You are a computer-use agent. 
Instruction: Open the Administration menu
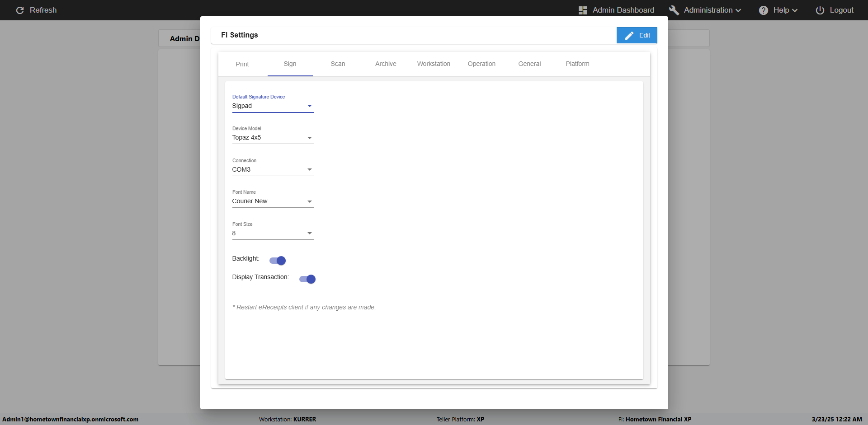tap(705, 10)
